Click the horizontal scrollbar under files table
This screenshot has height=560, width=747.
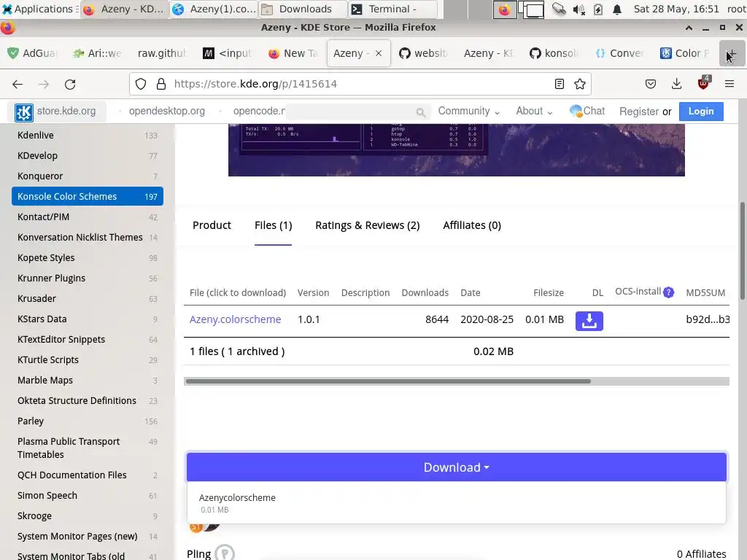point(388,381)
